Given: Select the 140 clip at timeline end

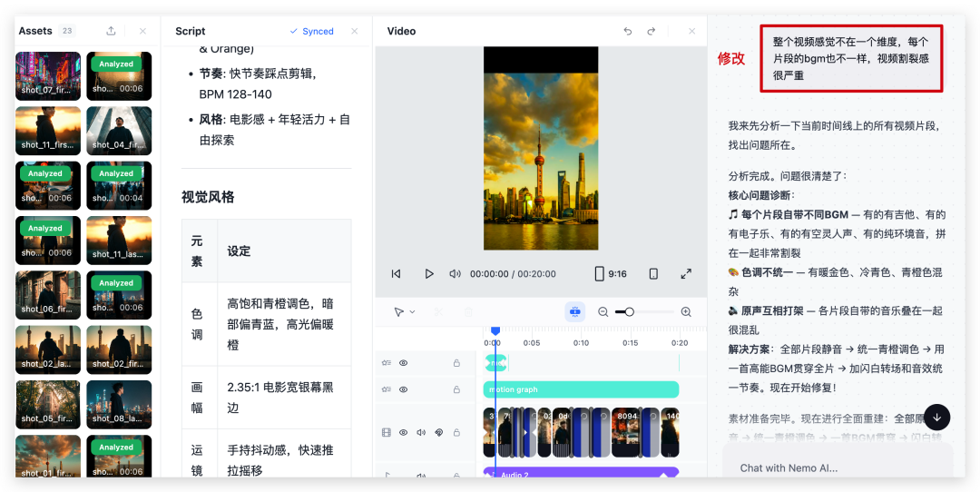Looking at the screenshot, I should coord(670,433).
